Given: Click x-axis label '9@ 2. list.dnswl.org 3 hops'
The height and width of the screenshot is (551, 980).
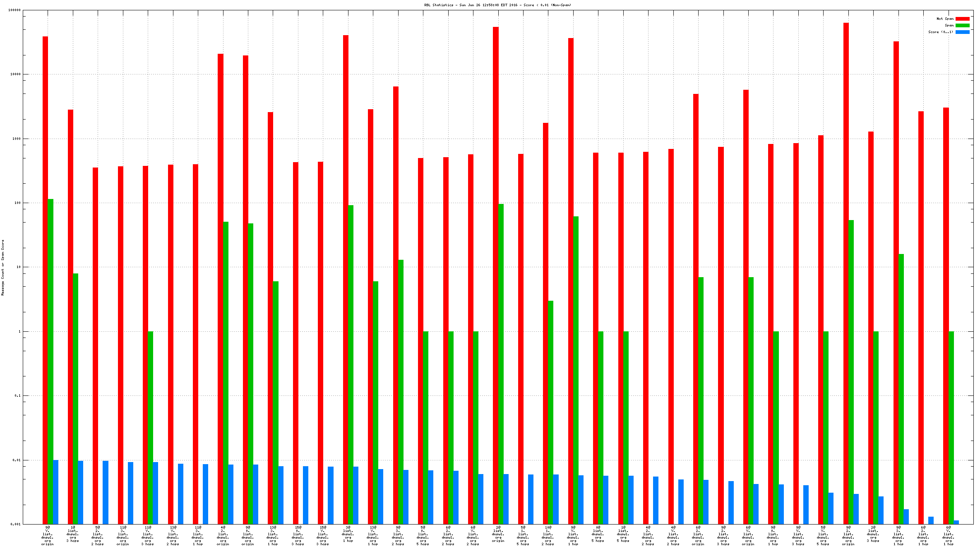Looking at the screenshot, I should [x=723, y=536].
